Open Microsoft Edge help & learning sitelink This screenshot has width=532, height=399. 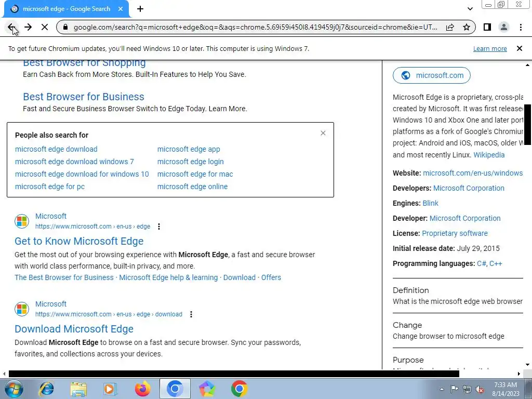168,277
